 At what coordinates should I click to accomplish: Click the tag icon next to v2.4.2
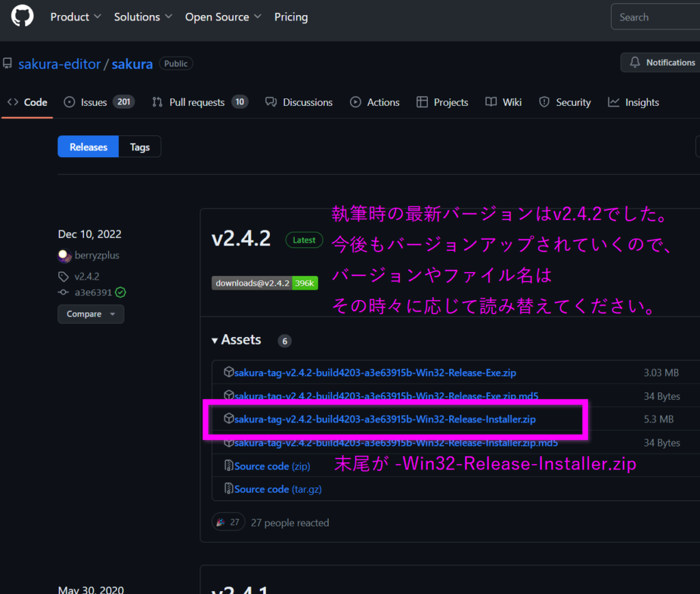coord(64,276)
